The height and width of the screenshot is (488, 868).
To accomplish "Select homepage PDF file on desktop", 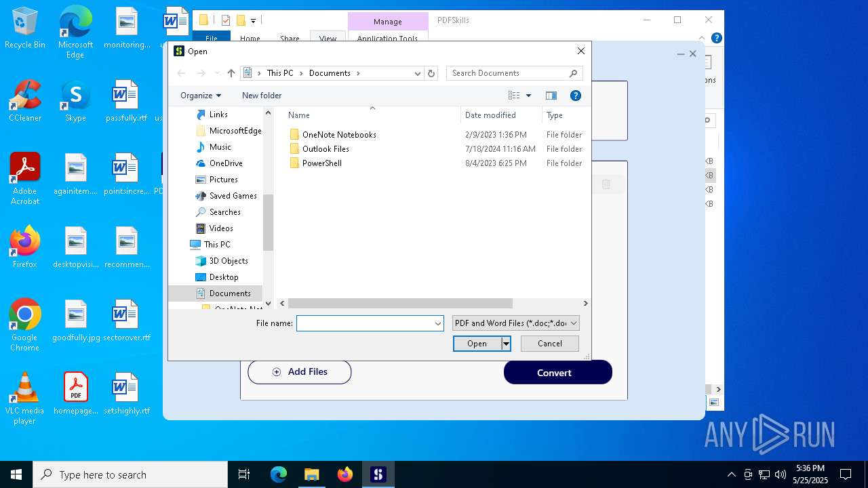I will (76, 394).
